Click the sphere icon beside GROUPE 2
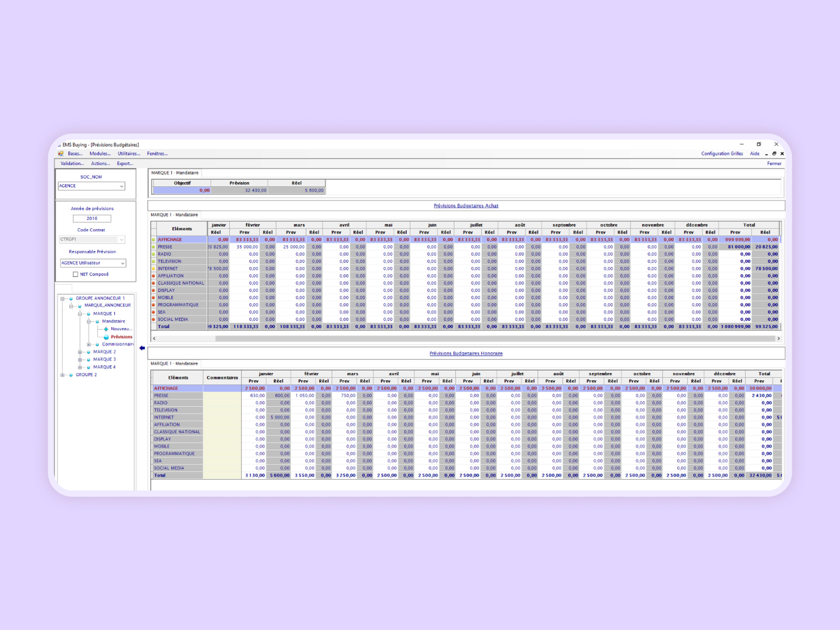The height and width of the screenshot is (630, 840). [71, 375]
